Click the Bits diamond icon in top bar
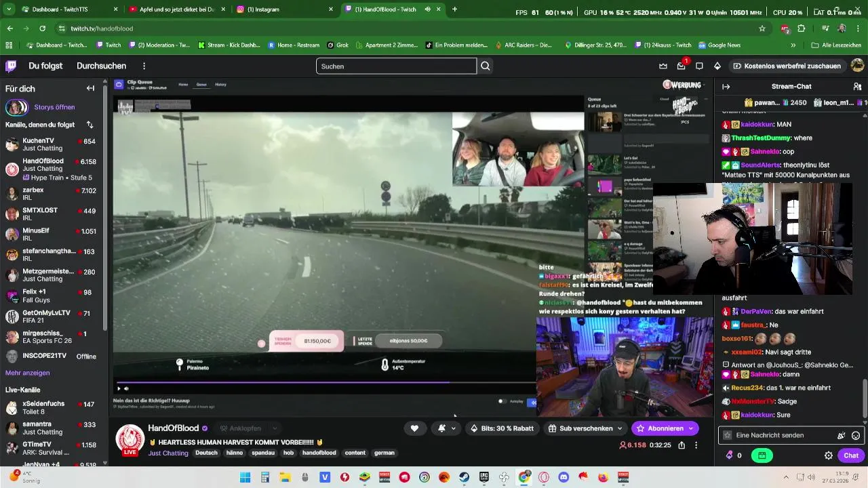868x488 pixels. click(x=717, y=66)
